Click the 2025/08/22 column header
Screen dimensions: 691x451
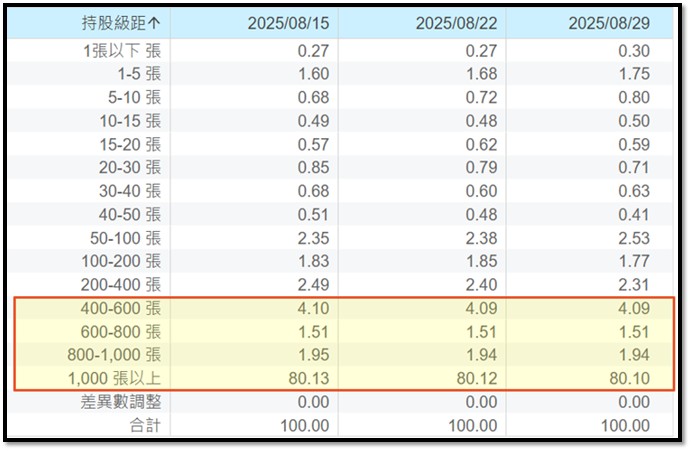click(x=457, y=23)
